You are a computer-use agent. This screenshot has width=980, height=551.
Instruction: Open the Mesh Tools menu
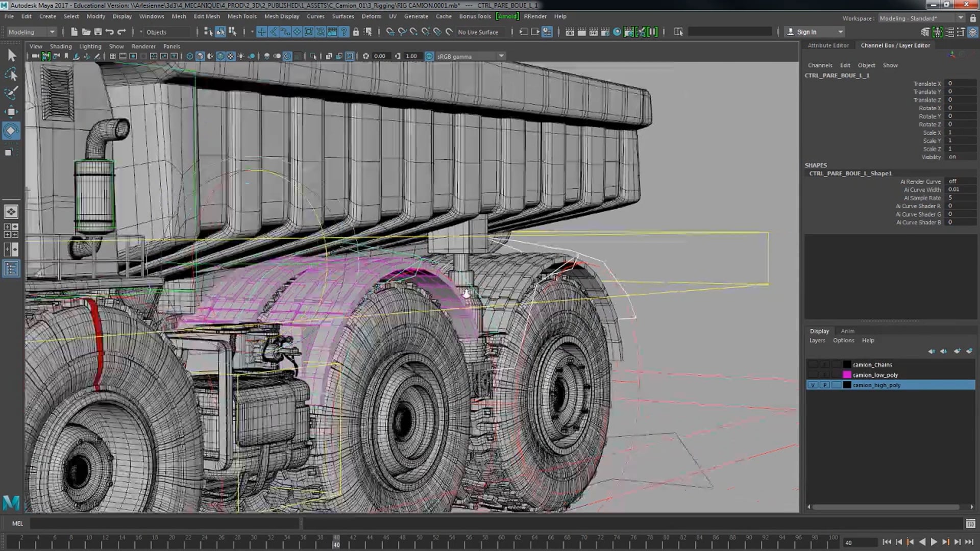tap(242, 16)
